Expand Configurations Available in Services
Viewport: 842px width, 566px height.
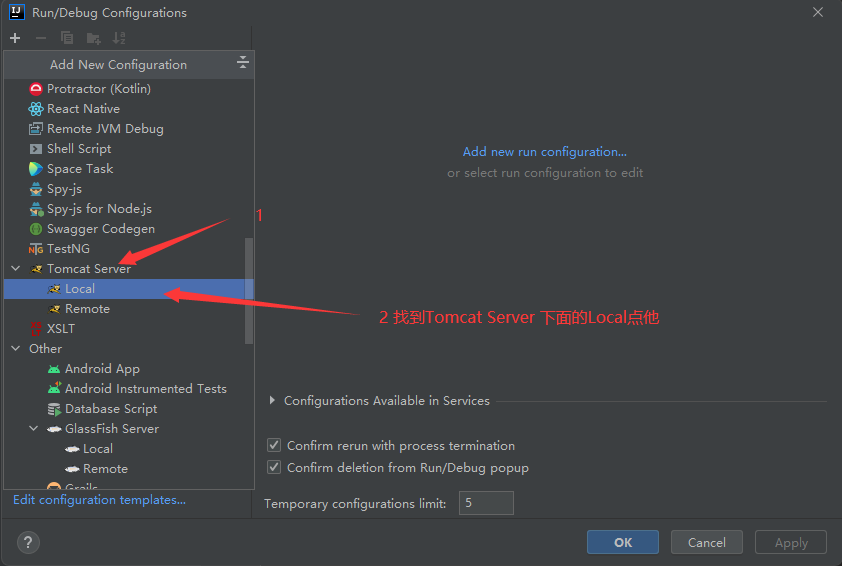click(272, 401)
